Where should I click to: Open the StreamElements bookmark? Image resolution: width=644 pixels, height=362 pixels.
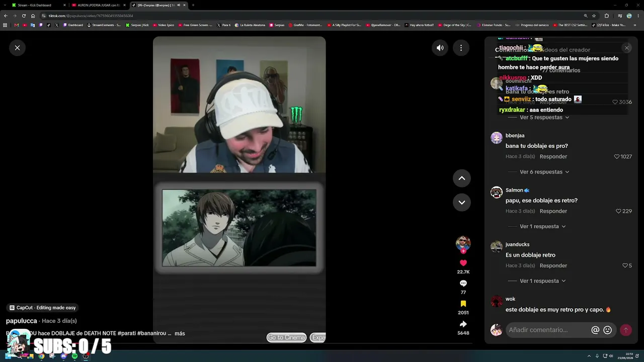[x=104, y=25]
